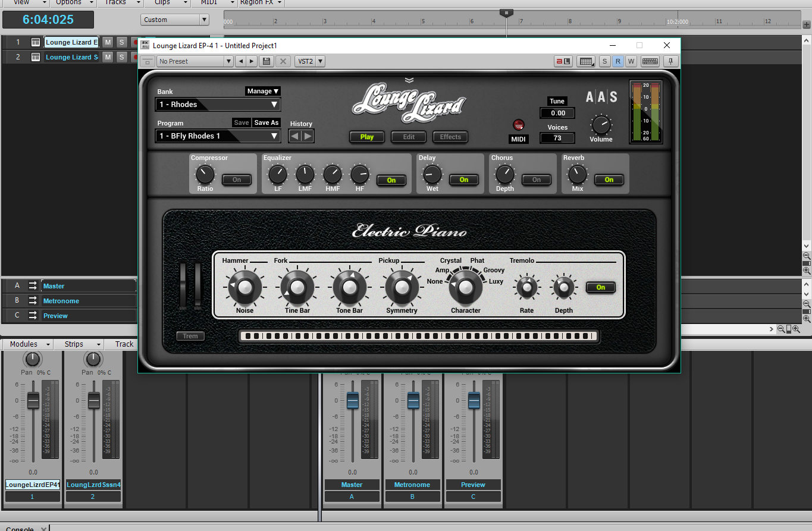Click the Metronome bus name in bus pane
Viewport: 812px width, 531px height.
(61, 301)
